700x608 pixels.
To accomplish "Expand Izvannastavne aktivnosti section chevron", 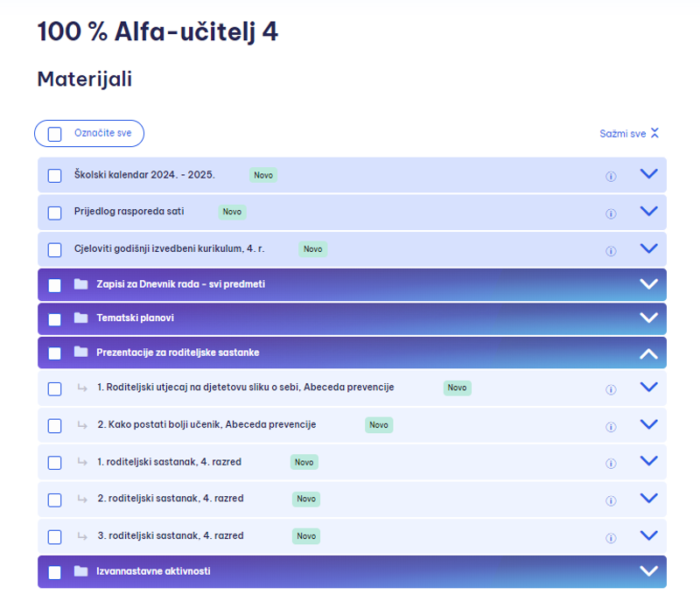I will 648,570.
